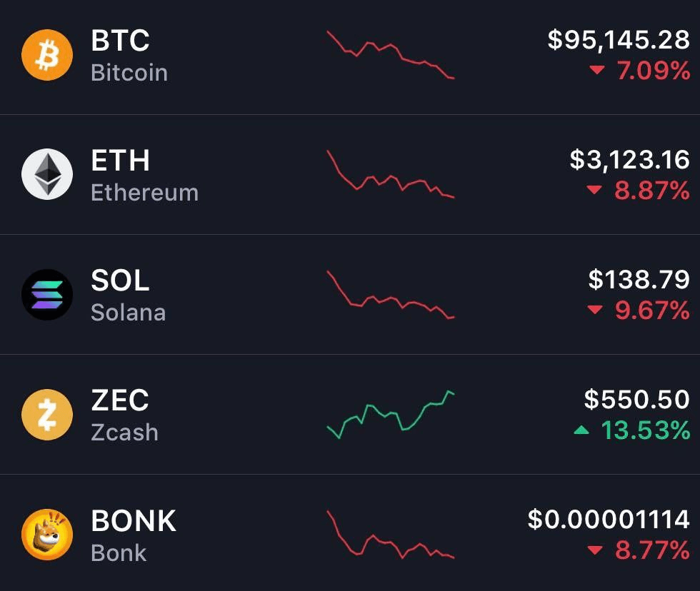700x591 pixels.
Task: Select the Bonk price $0.00001114
Action: tap(609, 520)
